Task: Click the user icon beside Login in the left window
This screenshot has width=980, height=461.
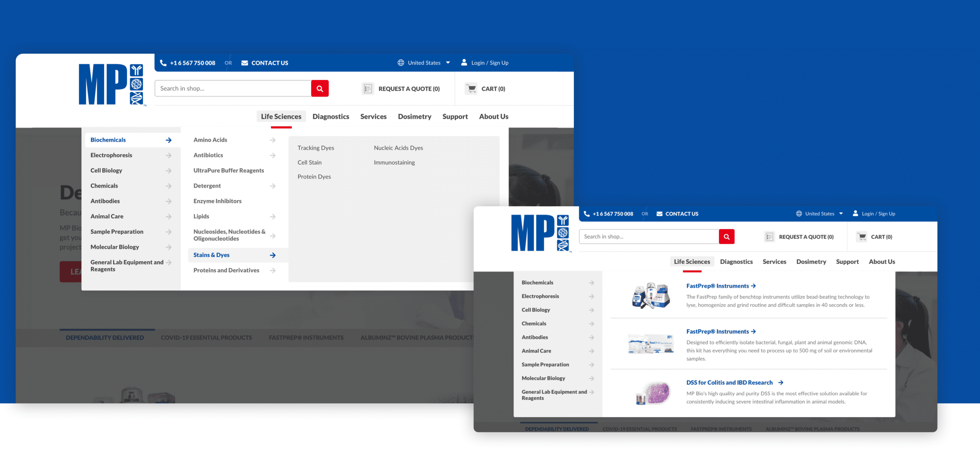Action: click(x=464, y=62)
